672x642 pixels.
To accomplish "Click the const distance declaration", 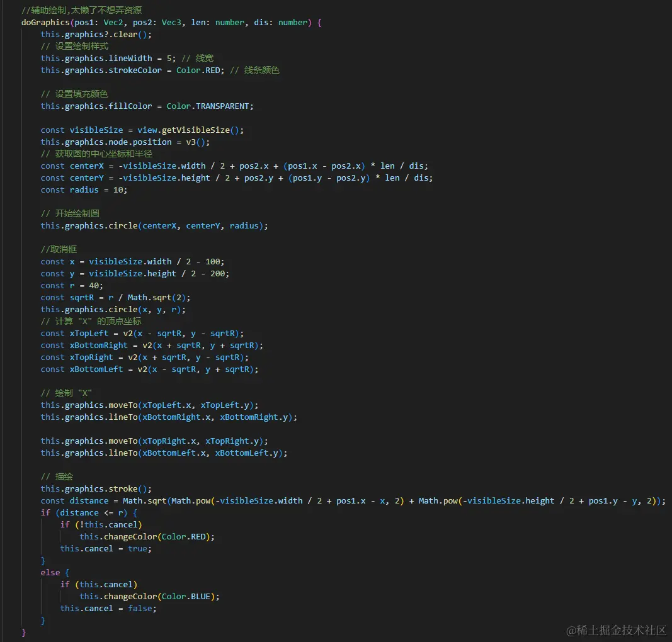I will point(353,501).
